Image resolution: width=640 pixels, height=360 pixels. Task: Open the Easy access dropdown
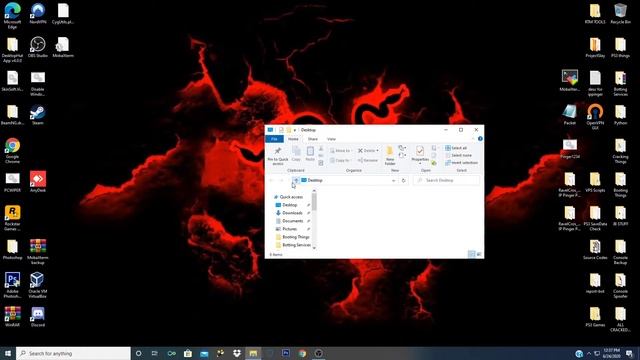[x=402, y=156]
